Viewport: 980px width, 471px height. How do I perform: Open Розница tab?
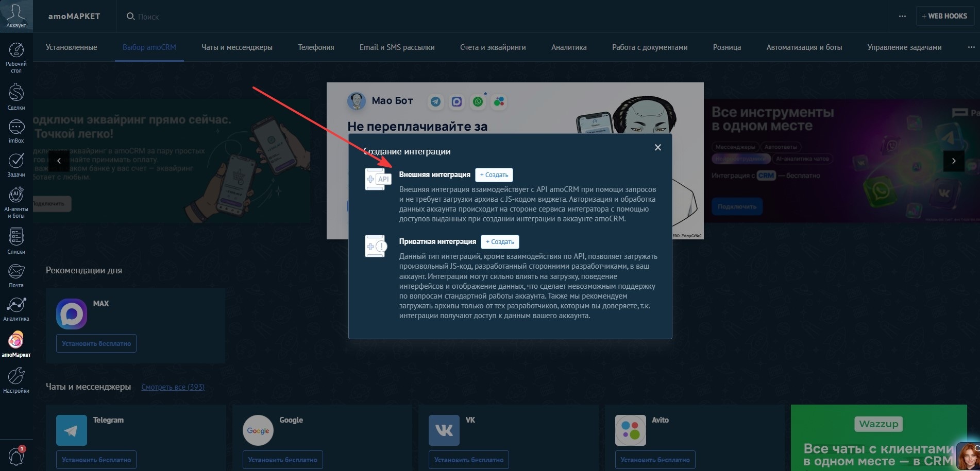[727, 47]
